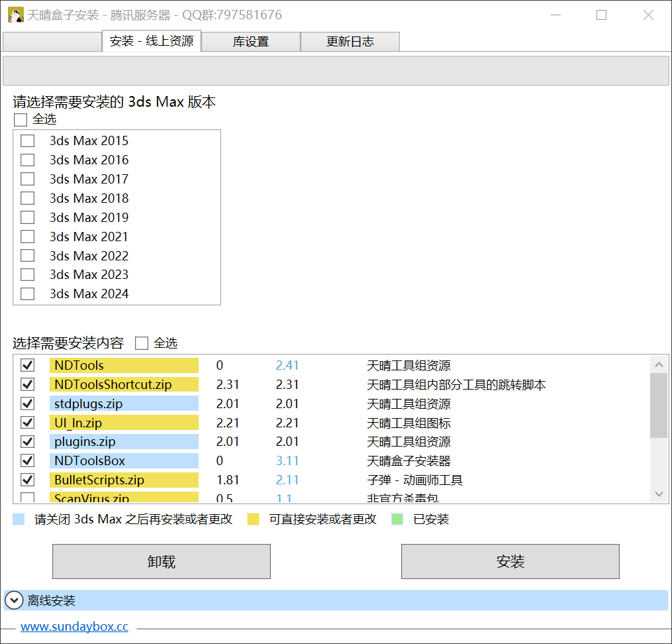Viewport: 672px width, 644px height.
Task: Check the 3ds Max 2015 box
Action: pos(27,140)
